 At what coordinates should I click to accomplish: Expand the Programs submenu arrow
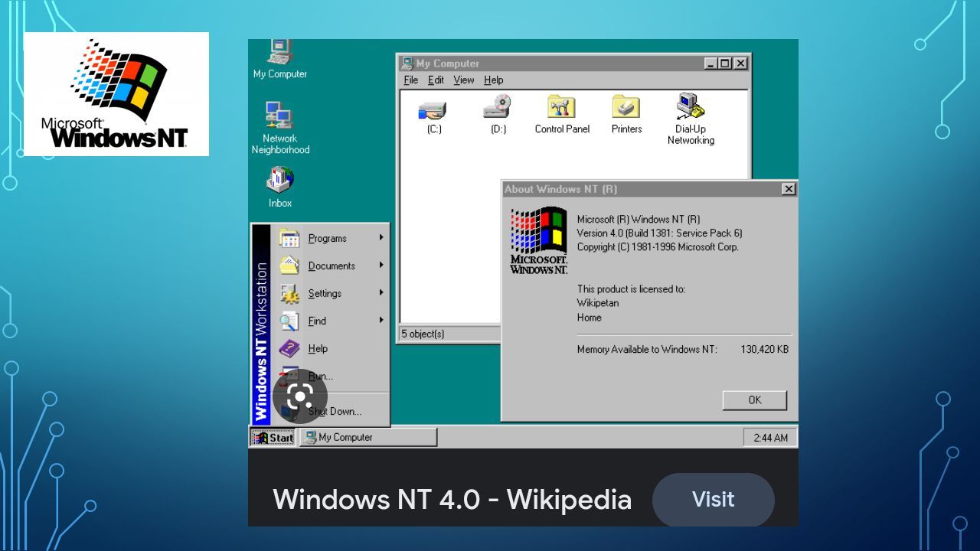[x=381, y=238]
